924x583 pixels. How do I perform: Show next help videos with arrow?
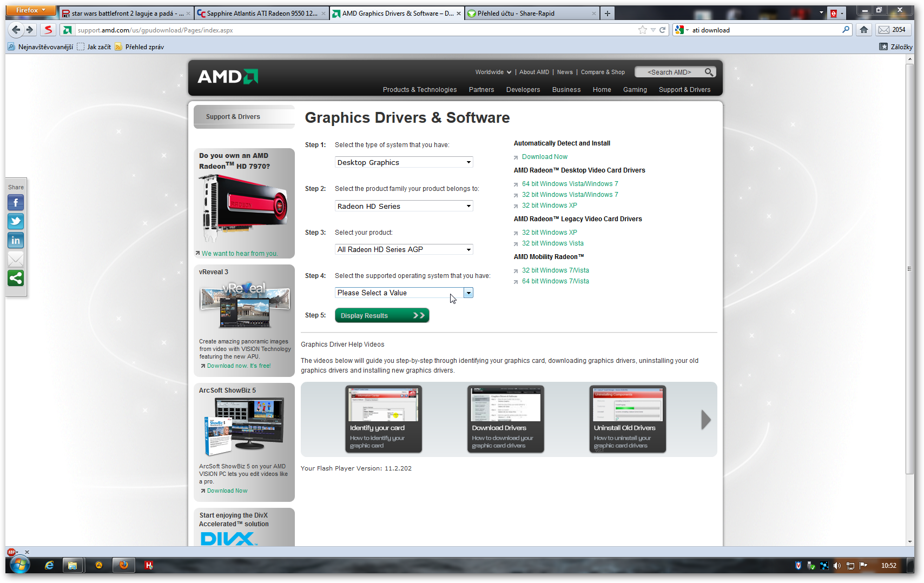pyautogui.click(x=705, y=420)
